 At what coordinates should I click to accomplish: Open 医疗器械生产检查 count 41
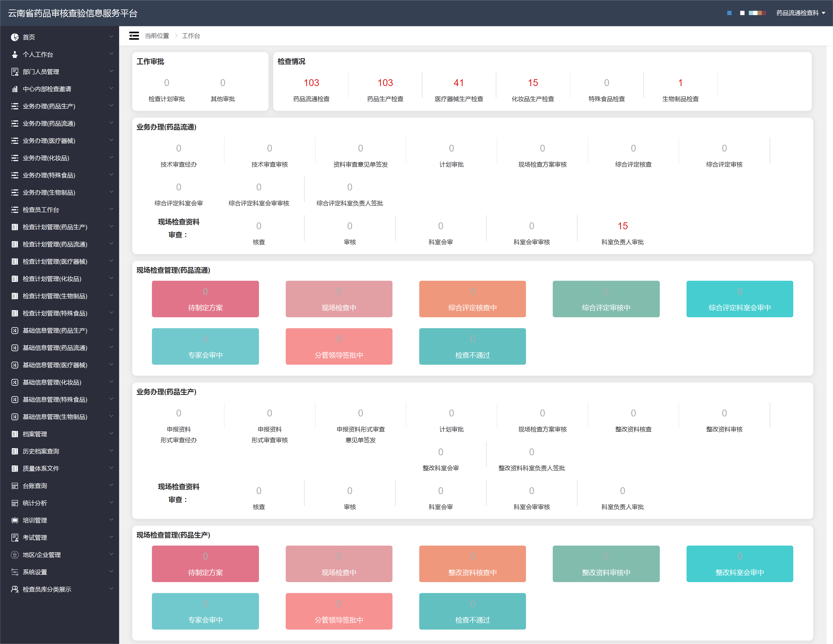coord(459,90)
